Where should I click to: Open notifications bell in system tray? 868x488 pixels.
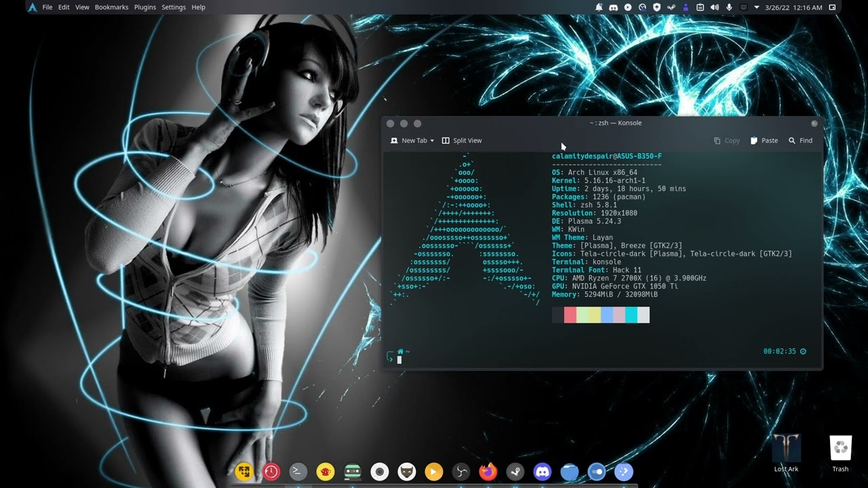point(599,7)
